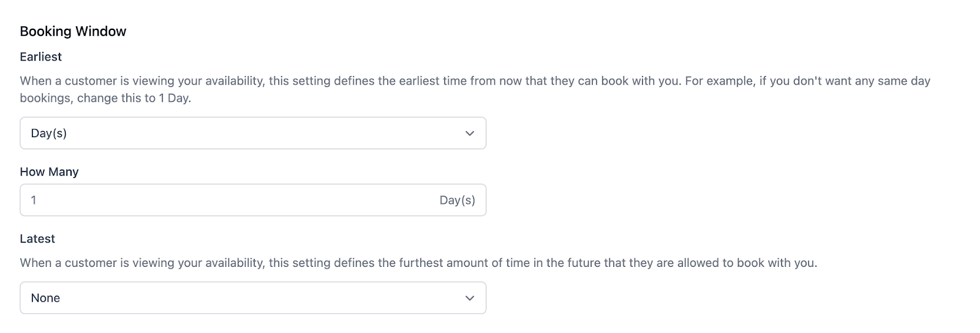Select the None text inside Latest dropdown
Image resolution: width=980 pixels, height=333 pixels.
pyautogui.click(x=45, y=298)
